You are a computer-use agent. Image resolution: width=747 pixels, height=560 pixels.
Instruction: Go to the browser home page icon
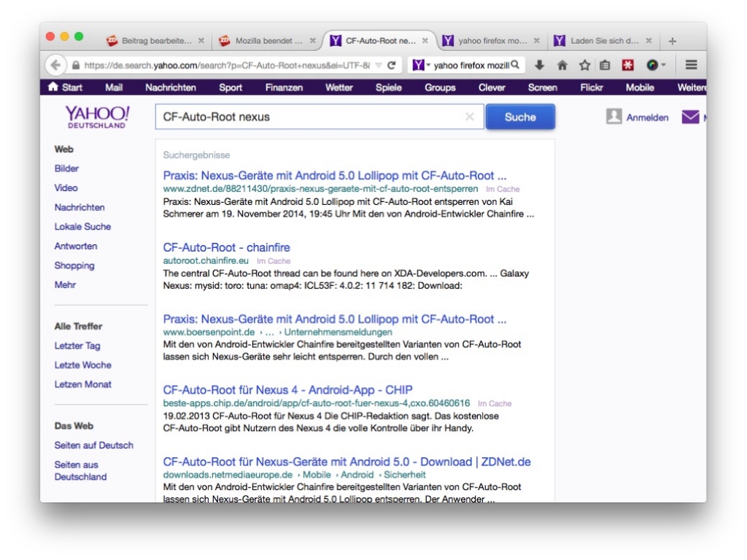(562, 65)
